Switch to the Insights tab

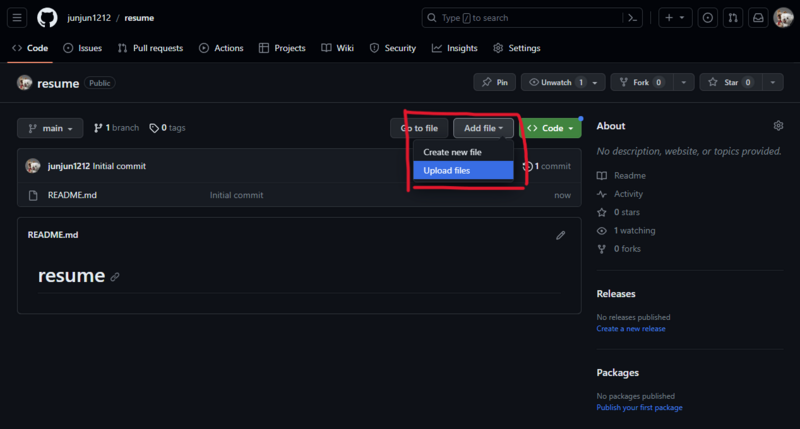point(455,48)
